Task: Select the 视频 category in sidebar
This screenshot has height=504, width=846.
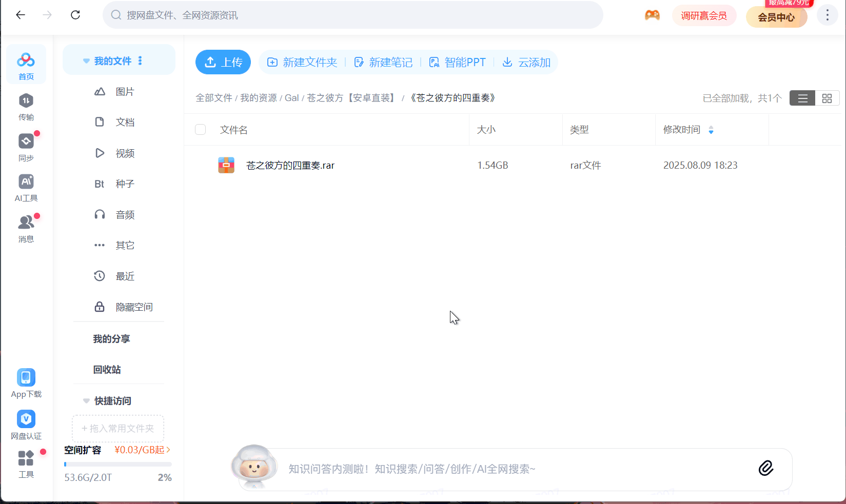Action: (125, 153)
